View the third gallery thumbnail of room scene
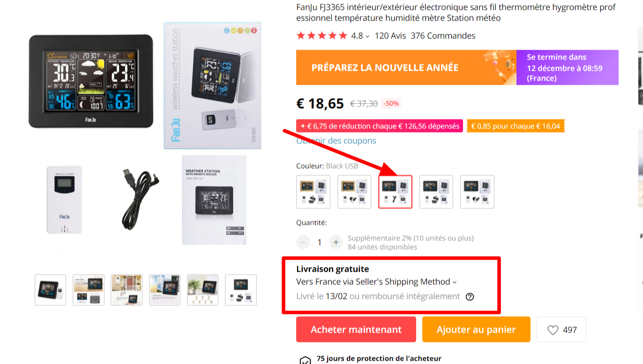This screenshot has height=364, width=643. coord(127,290)
